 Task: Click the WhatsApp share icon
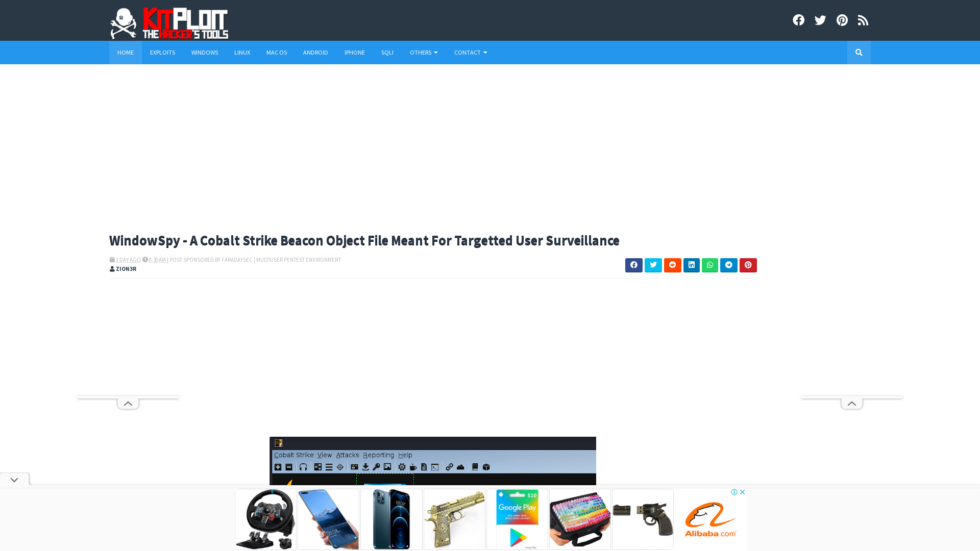click(710, 265)
